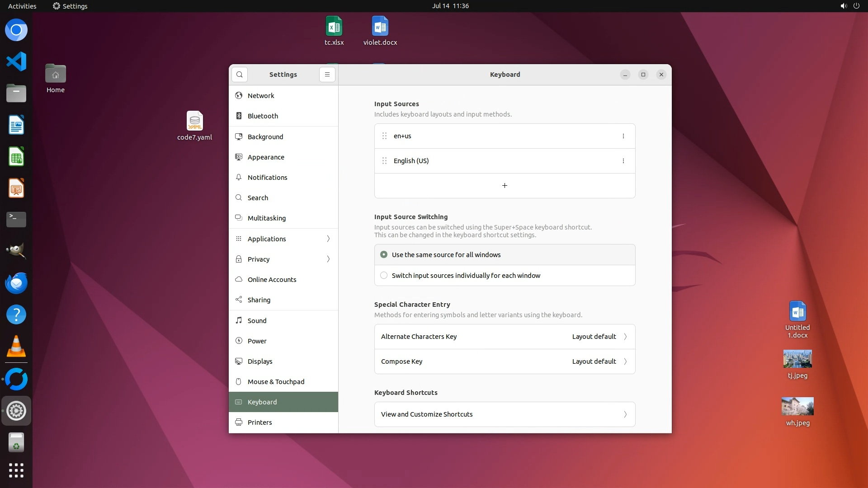Image resolution: width=868 pixels, height=488 pixels.
Task: Click drag handle beside en+us
Action: click(384, 136)
